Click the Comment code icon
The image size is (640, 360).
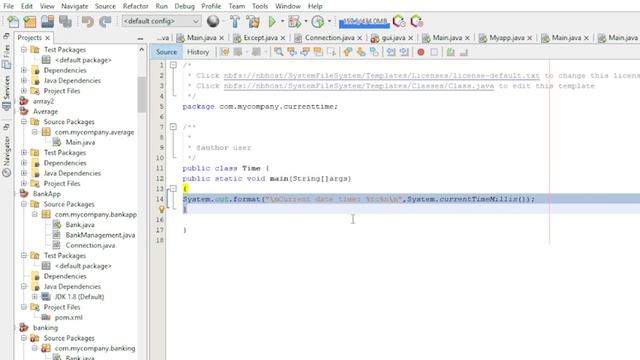[x=451, y=52]
